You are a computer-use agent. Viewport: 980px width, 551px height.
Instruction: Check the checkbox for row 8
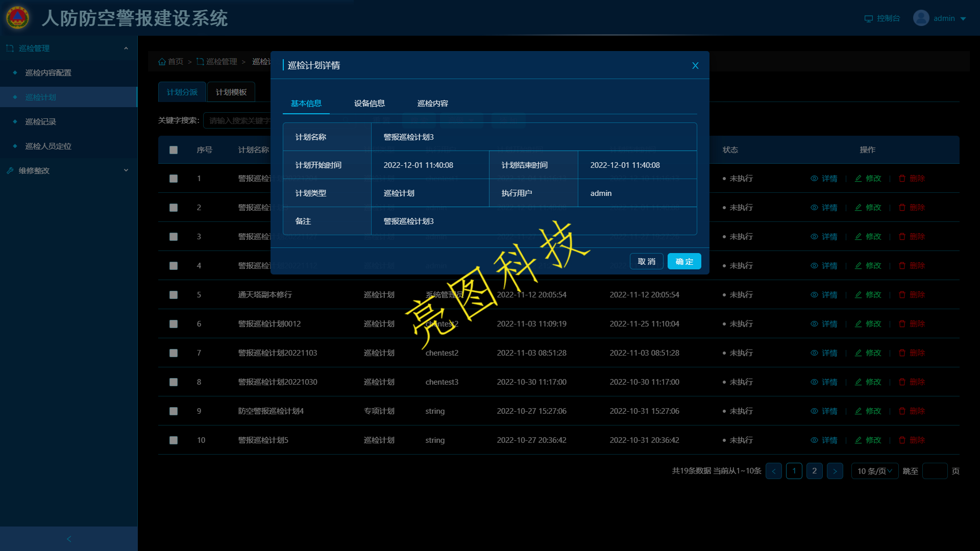click(174, 382)
